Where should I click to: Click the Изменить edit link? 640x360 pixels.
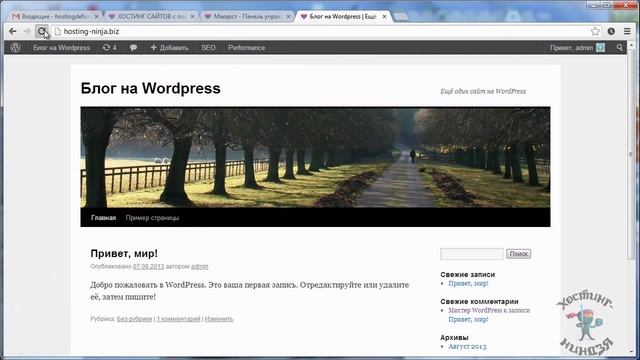(219, 319)
